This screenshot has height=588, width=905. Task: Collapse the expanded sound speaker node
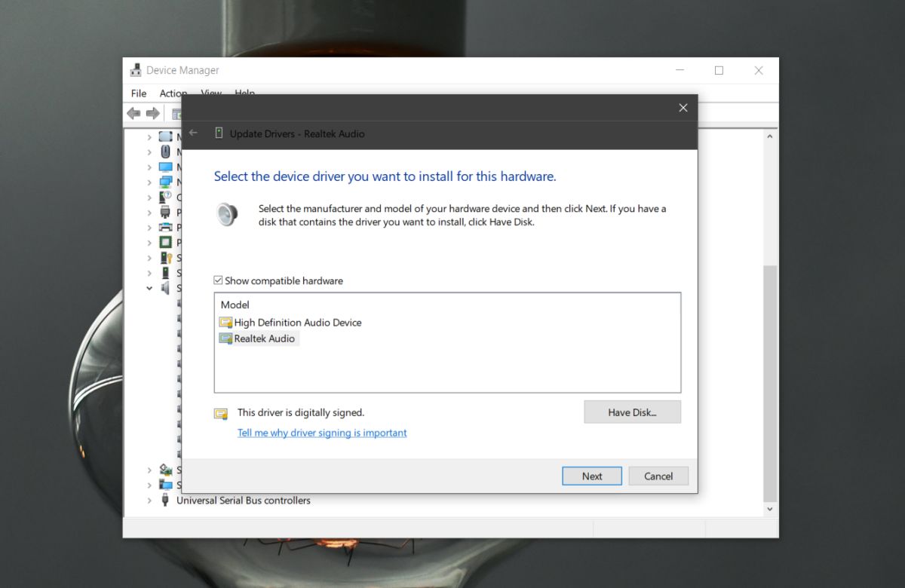pyautogui.click(x=149, y=288)
